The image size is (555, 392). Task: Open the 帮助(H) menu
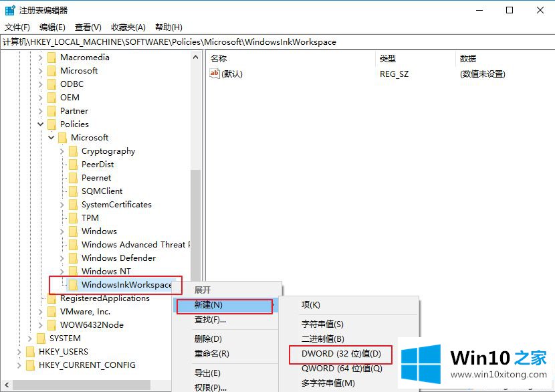pyautogui.click(x=169, y=27)
